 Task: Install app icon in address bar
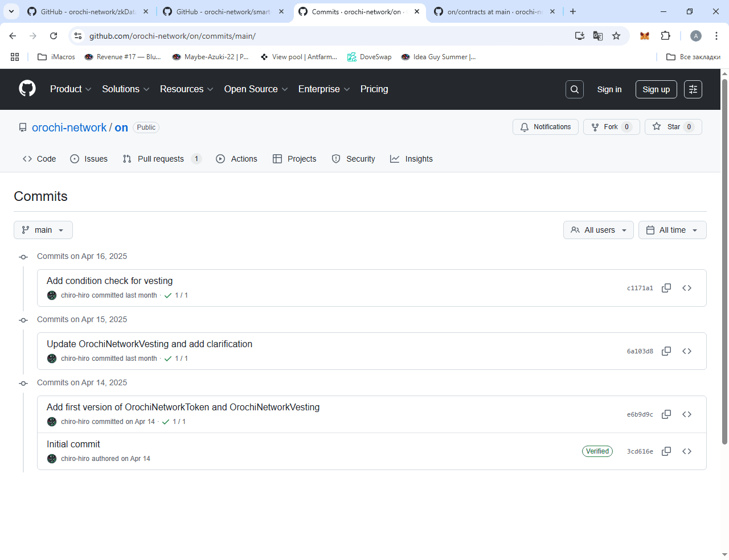[580, 36]
